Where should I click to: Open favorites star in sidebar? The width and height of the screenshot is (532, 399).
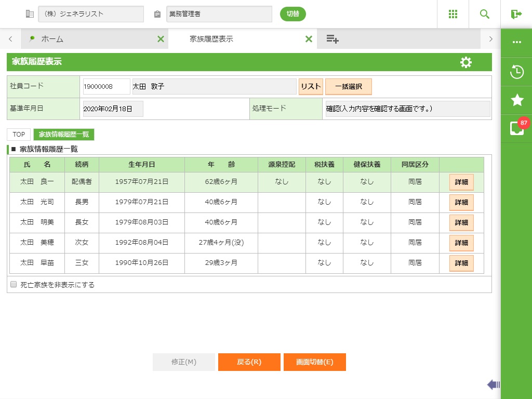click(516, 100)
